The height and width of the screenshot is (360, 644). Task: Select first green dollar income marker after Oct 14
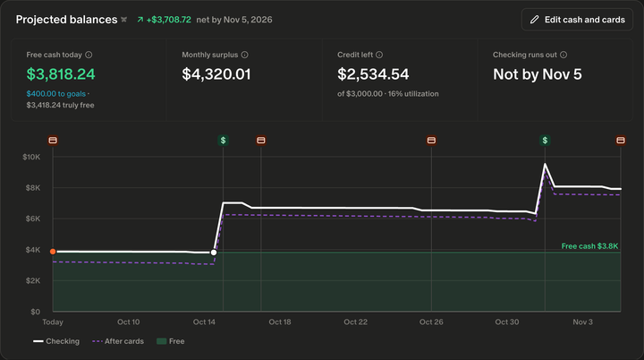point(223,141)
